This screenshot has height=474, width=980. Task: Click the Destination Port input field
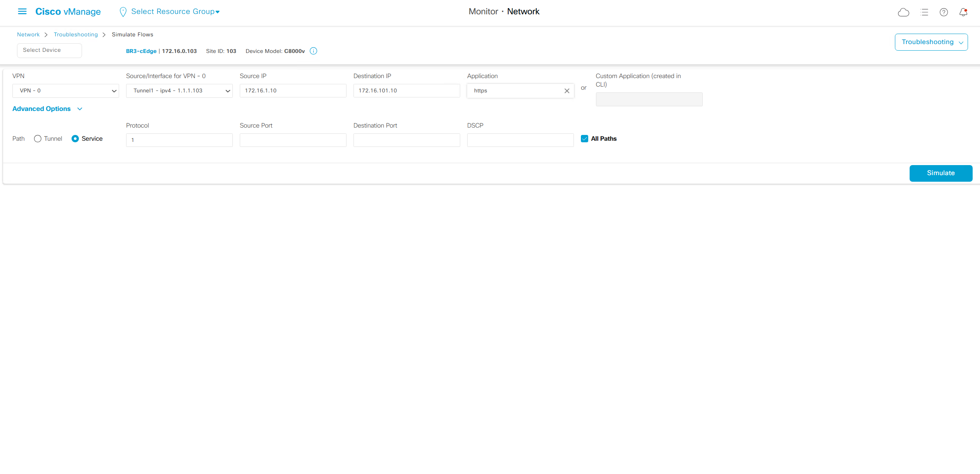[406, 140]
